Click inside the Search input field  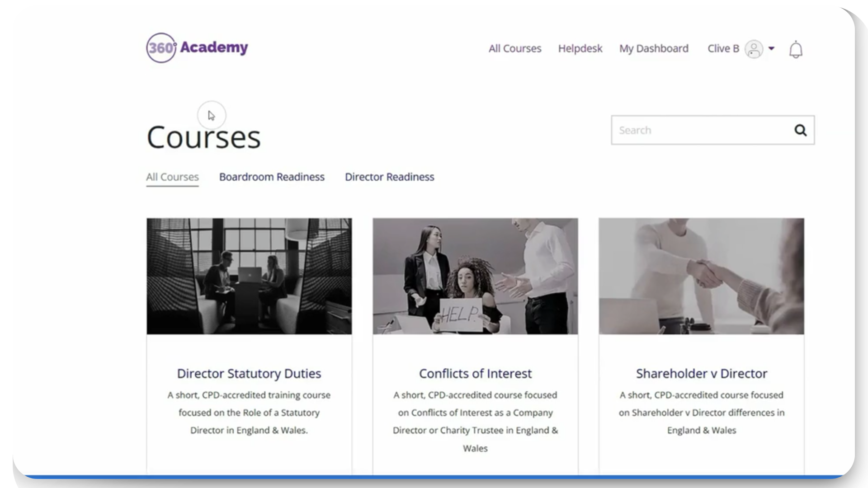(700, 129)
